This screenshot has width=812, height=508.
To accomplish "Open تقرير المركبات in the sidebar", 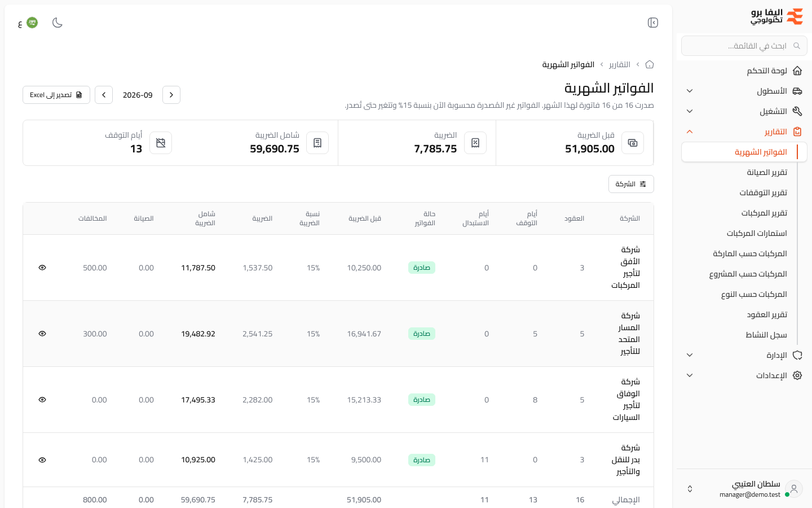I will pyautogui.click(x=764, y=213).
